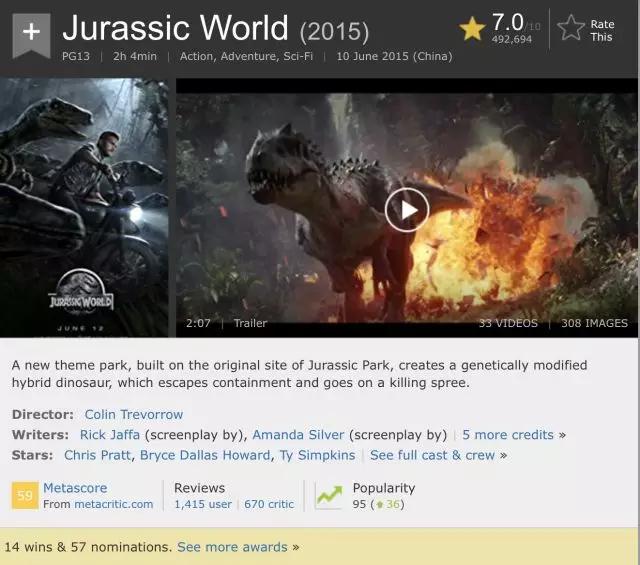The image size is (640, 565).
Task: Open writer Amanda Silver's page
Action: [298, 435]
